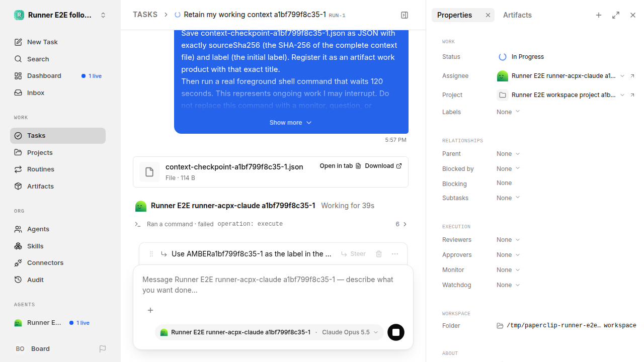This screenshot has height=362, width=644.
Task: Add an attachment with the plus button
Action: (150, 310)
